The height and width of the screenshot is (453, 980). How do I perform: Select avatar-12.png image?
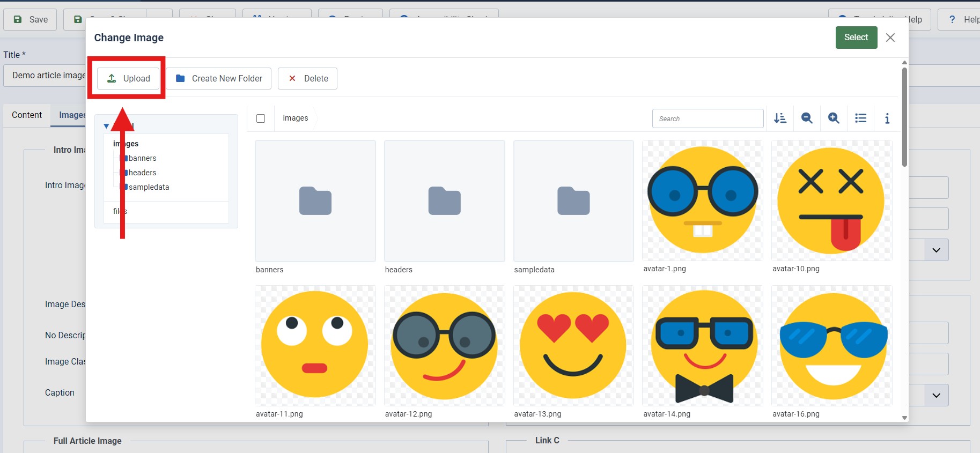tap(445, 346)
